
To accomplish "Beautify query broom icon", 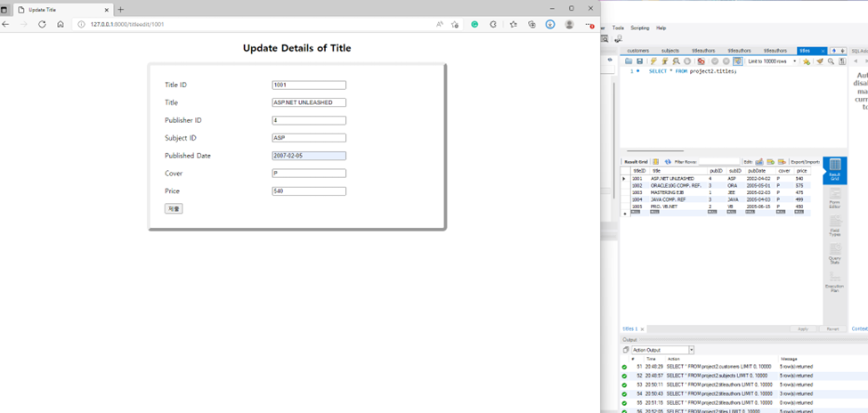I will (821, 61).
